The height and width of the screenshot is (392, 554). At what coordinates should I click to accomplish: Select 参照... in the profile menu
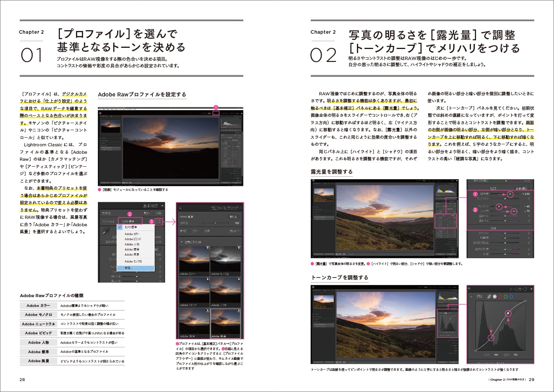point(129,268)
